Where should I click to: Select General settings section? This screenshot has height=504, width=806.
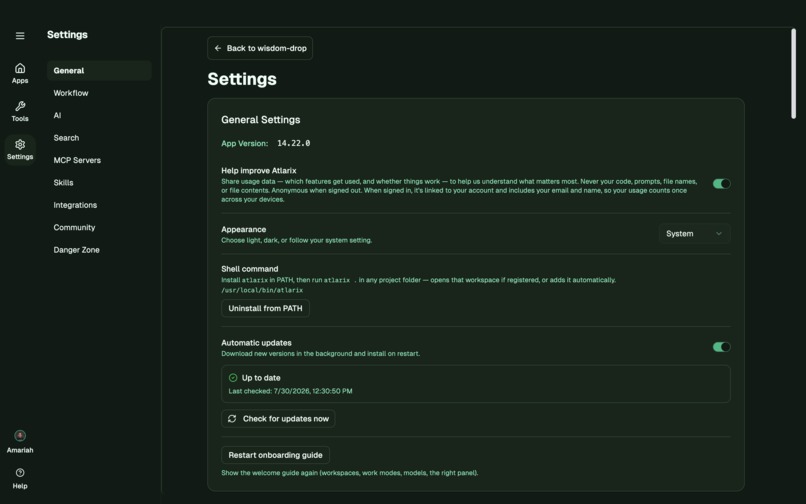(99, 70)
